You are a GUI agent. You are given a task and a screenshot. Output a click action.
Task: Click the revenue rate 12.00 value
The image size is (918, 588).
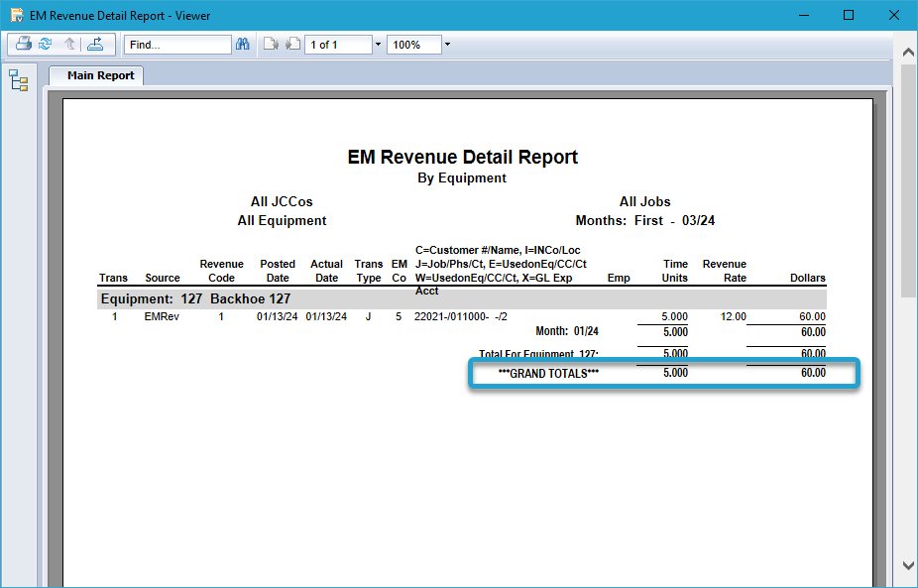[x=733, y=317]
